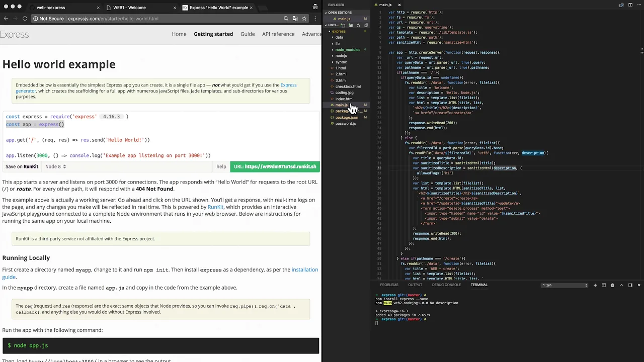Image resolution: width=644 pixels, height=362 pixels.
Task: Move the panel with the panel position icon
Action: click(630, 285)
